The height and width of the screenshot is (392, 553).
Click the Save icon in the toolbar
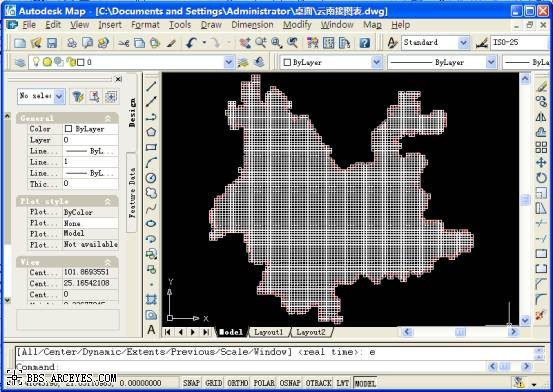click(x=52, y=43)
